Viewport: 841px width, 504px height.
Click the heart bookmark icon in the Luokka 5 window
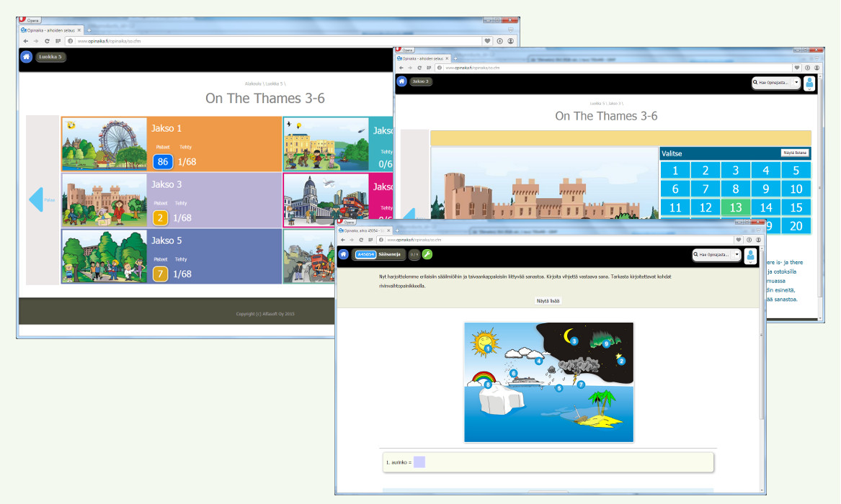488,41
